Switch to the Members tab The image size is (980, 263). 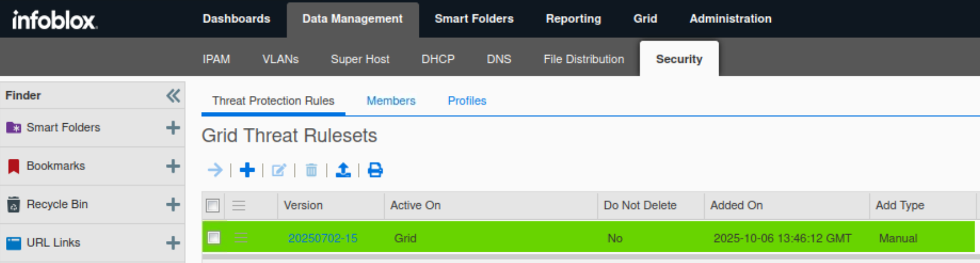(390, 101)
